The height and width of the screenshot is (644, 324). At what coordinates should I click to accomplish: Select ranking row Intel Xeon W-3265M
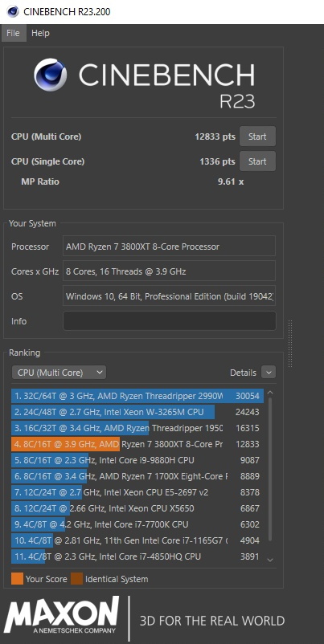[x=137, y=412]
